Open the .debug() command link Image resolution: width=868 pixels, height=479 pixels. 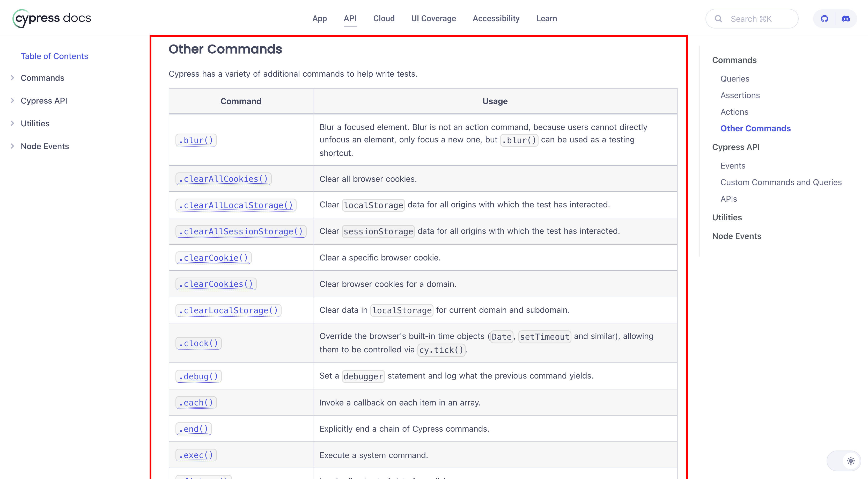tap(198, 376)
